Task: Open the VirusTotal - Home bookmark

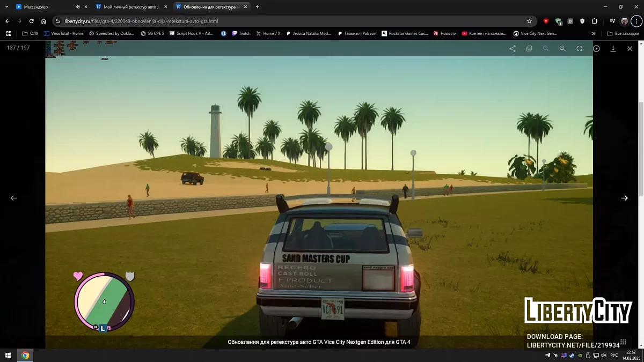Action: (64, 33)
